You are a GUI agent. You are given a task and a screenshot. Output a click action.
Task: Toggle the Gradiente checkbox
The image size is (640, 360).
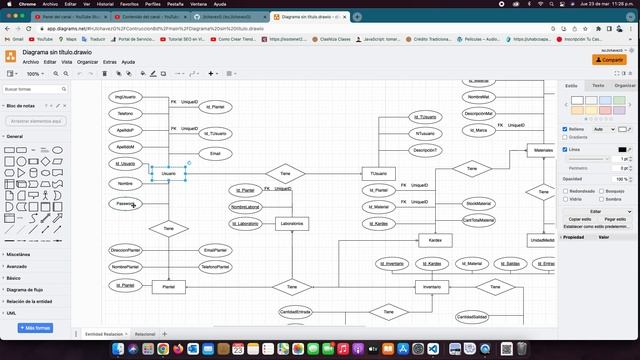(565, 138)
